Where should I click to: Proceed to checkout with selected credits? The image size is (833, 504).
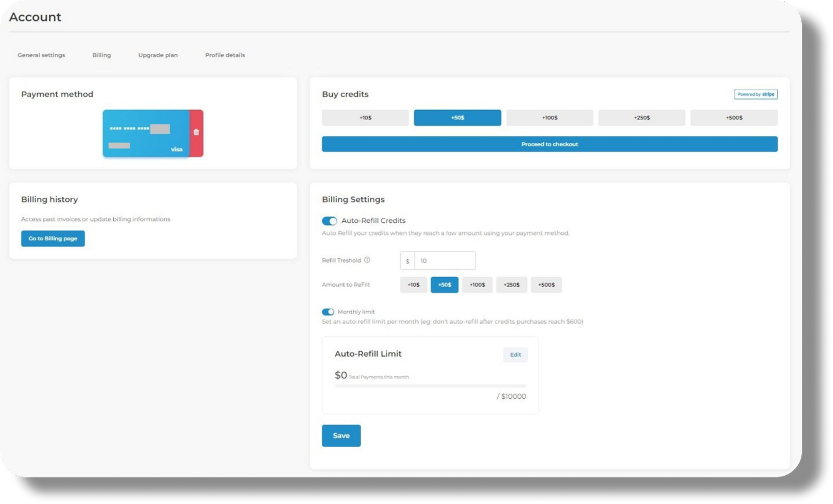(549, 144)
